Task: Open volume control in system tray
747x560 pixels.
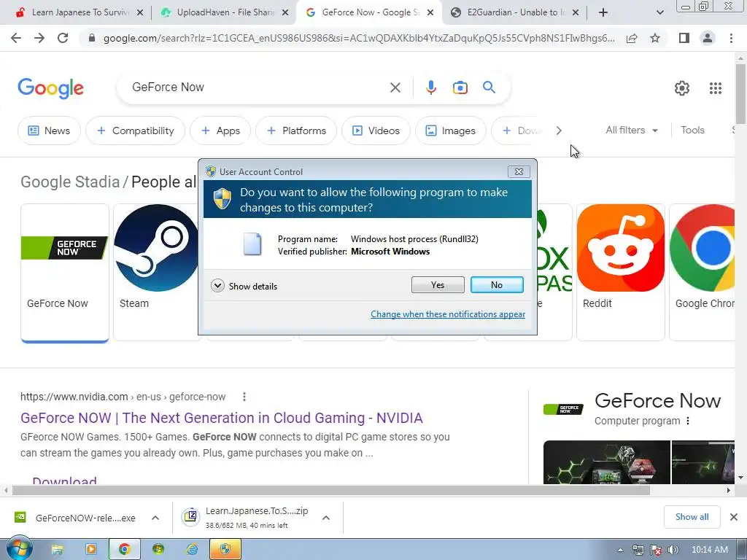Action: (673, 550)
